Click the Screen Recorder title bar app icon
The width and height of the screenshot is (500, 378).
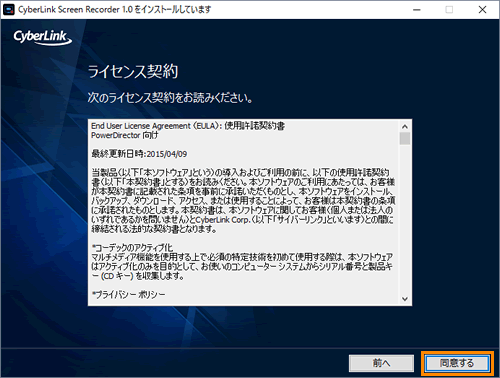9,9
